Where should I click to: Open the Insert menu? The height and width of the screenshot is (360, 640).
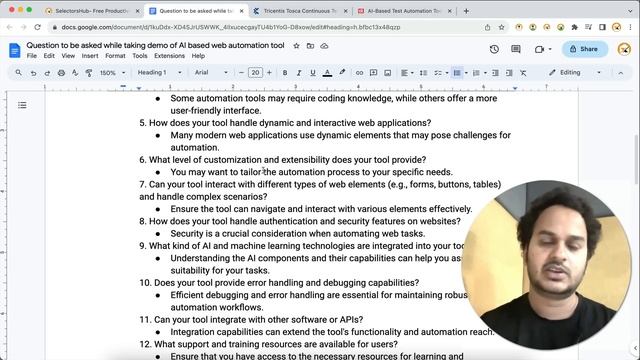click(x=90, y=56)
